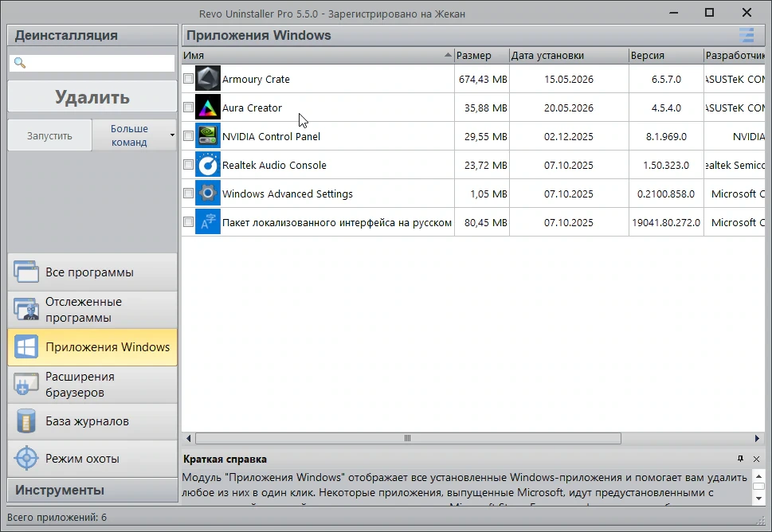Open the Расширения браузеров module

92,385
